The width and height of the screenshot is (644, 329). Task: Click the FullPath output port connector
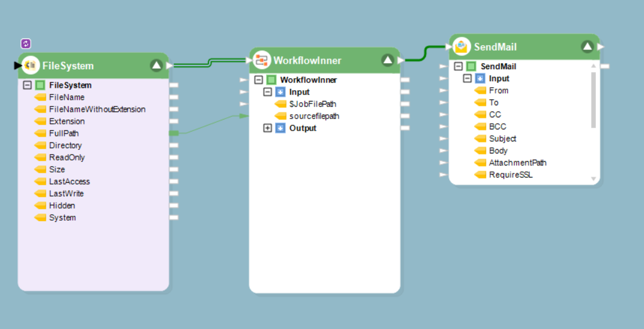[174, 134]
